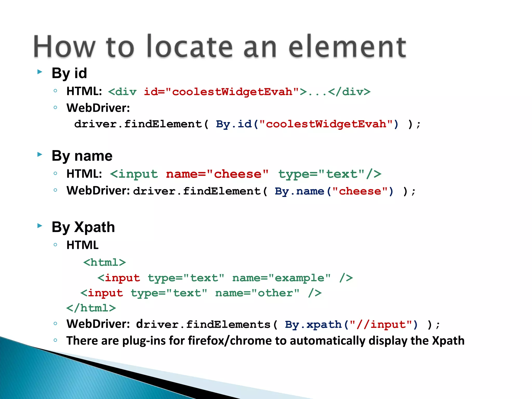Click the circle bullet before the lone 'HTML' label under By Xpath
This screenshot has width=532, height=399.
coord(55,244)
